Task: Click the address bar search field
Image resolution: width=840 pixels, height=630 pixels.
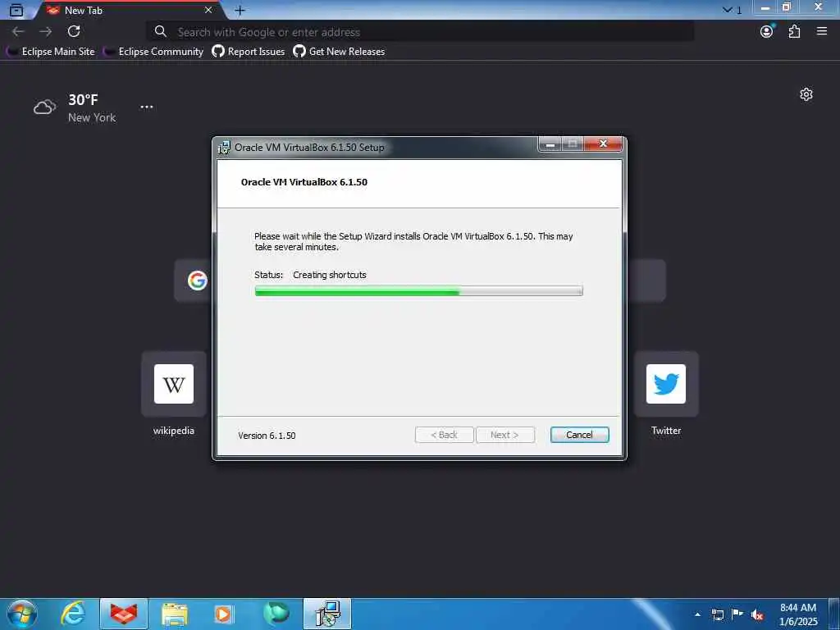Action: [420, 32]
